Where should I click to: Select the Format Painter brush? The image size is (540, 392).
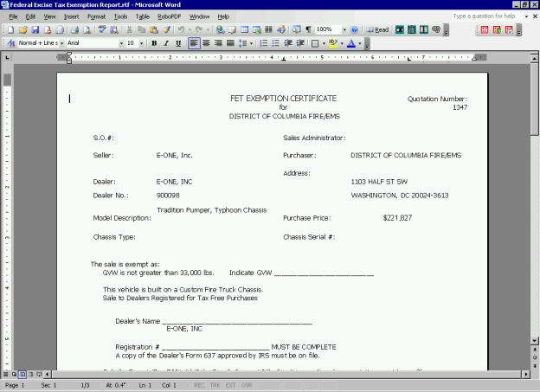pyautogui.click(x=166, y=30)
